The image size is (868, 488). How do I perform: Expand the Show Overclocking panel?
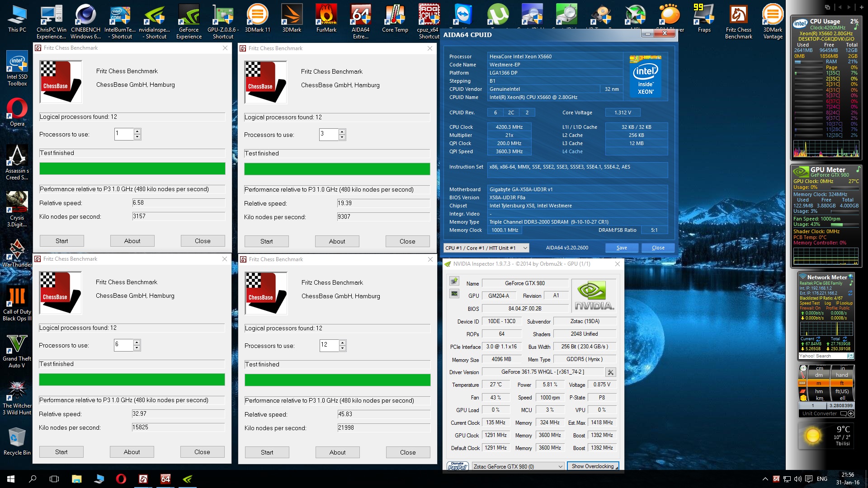(593, 466)
